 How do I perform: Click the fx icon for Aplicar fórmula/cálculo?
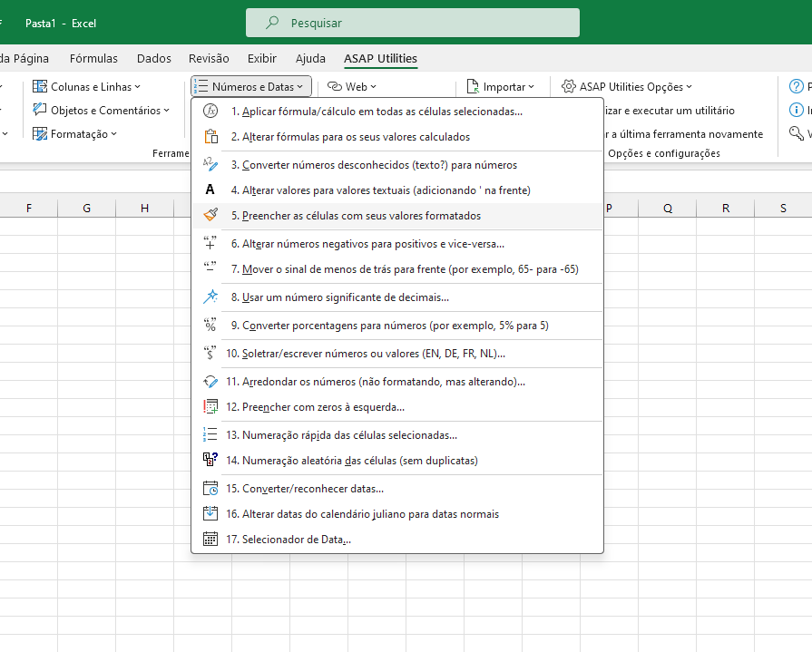click(x=210, y=112)
